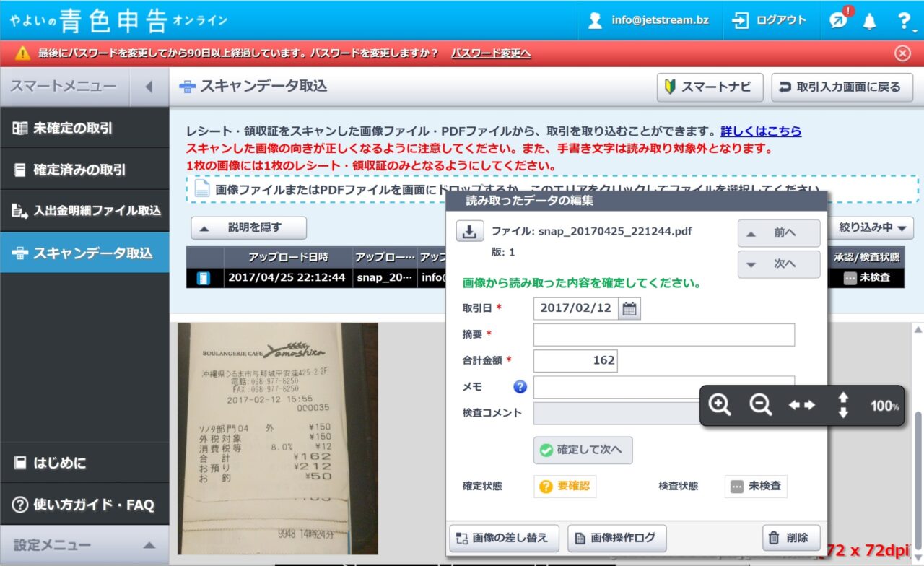Open the 絞り込み中 filter dropdown
Screen dimensions: 924x566
[x=872, y=228]
